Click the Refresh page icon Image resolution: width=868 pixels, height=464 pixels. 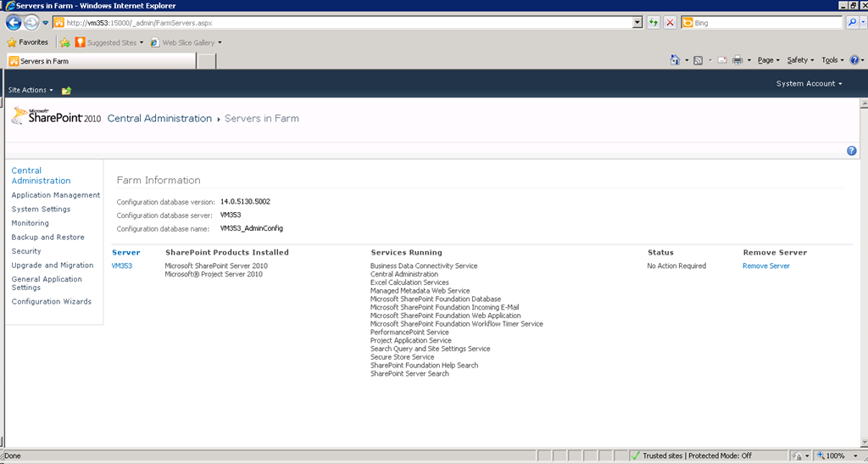point(654,23)
